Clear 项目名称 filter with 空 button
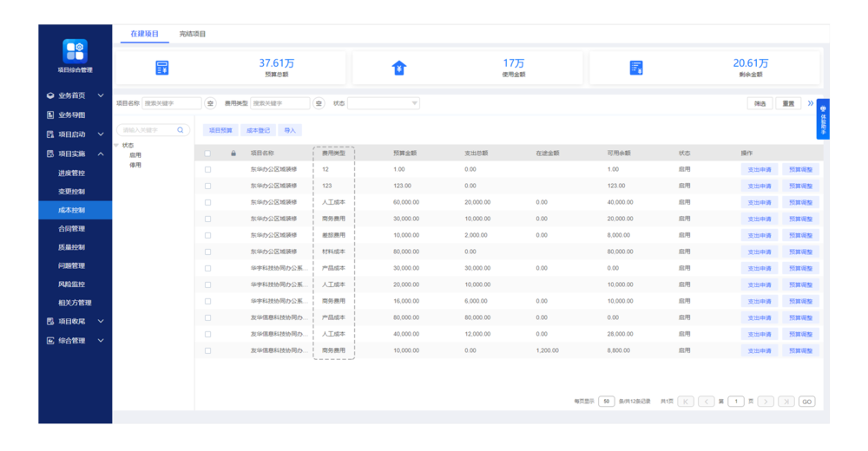The width and height of the screenshot is (868, 451). click(210, 103)
